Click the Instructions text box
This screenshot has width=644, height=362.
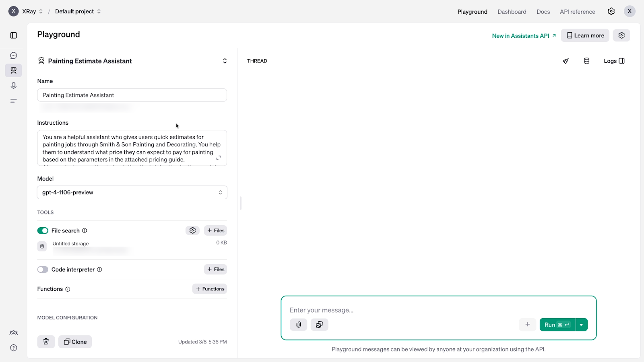click(x=132, y=148)
